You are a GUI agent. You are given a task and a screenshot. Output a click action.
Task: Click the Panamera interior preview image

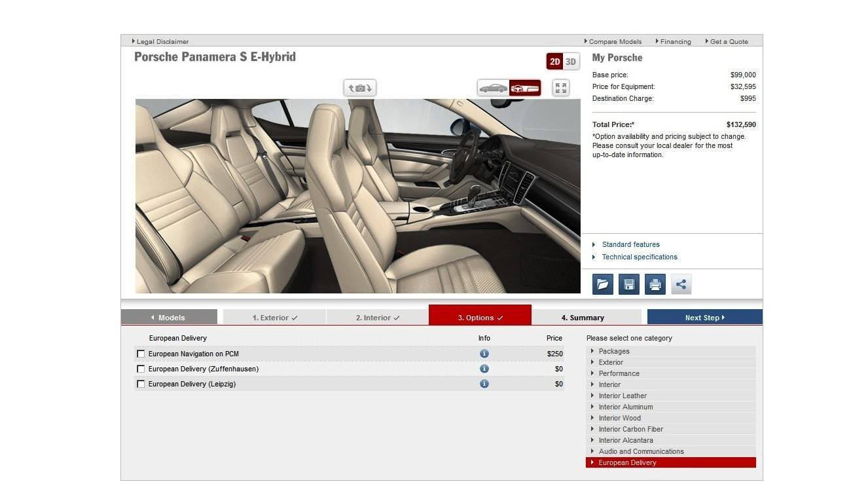(358, 196)
